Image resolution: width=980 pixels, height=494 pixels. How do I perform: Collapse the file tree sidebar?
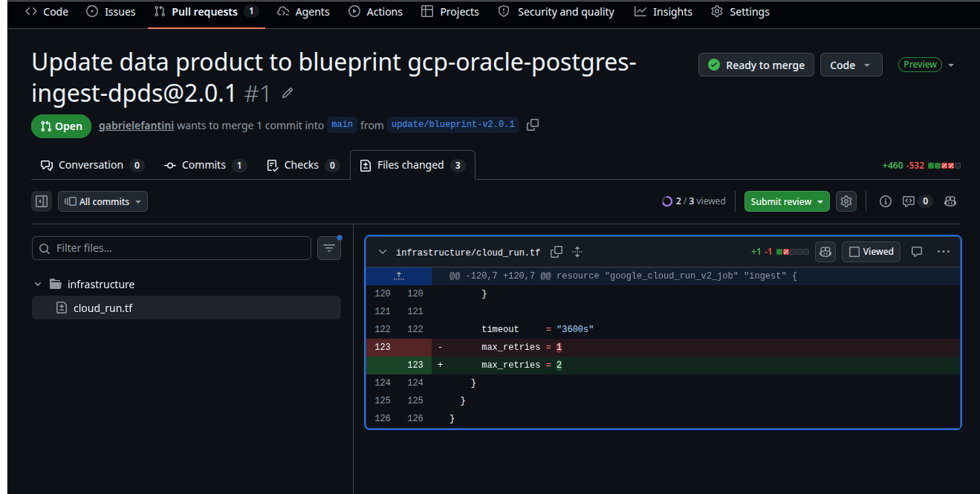click(42, 201)
